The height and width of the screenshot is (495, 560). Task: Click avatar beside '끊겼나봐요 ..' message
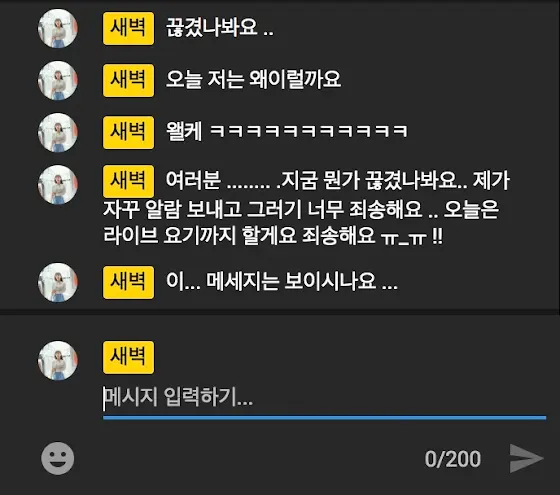click(x=58, y=28)
